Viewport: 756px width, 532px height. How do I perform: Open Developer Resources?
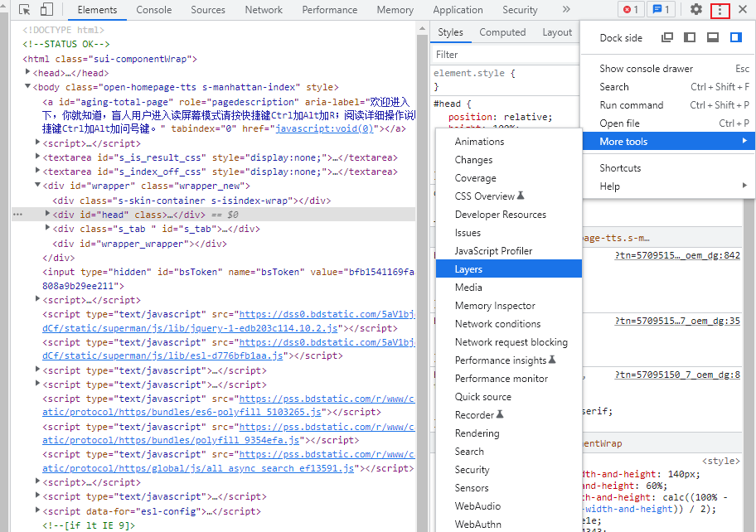(x=509, y=215)
